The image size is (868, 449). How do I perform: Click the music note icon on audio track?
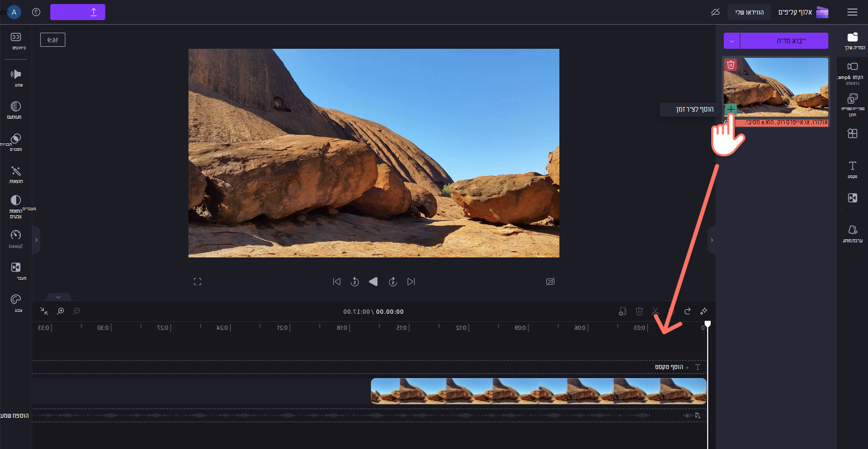697,416
